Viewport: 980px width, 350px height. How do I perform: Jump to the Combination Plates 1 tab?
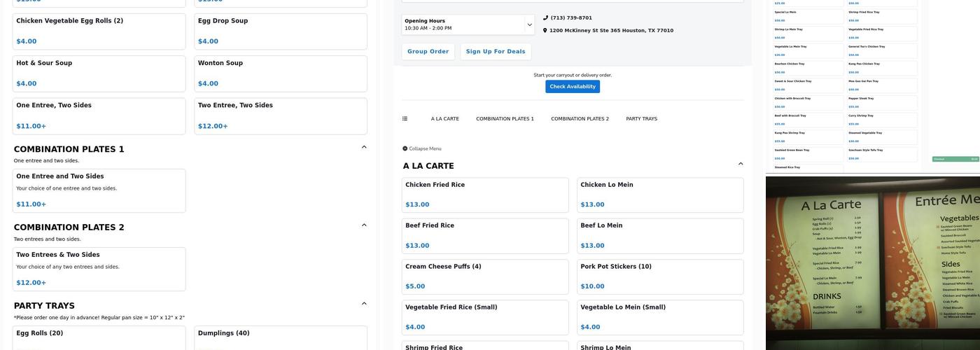505,119
